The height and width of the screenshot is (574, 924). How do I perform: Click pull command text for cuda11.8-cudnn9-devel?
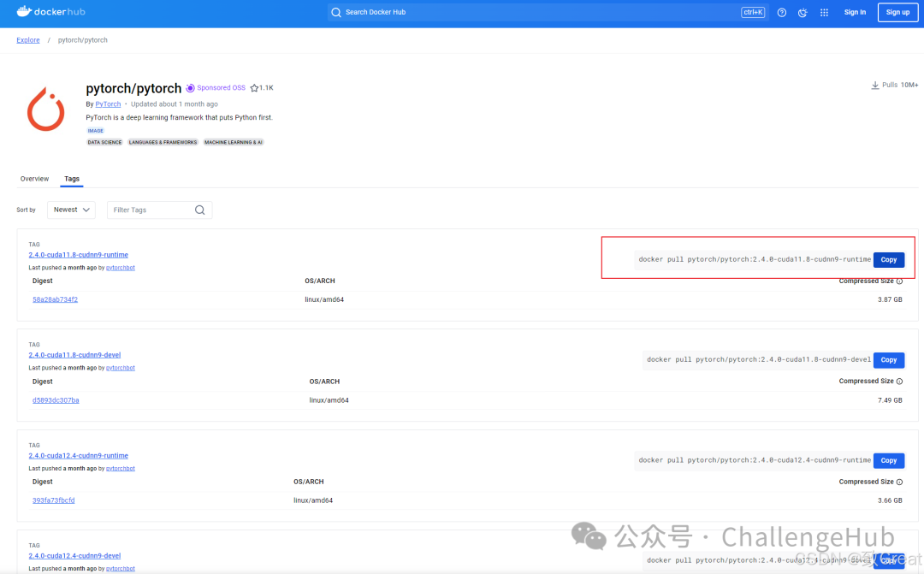click(758, 360)
